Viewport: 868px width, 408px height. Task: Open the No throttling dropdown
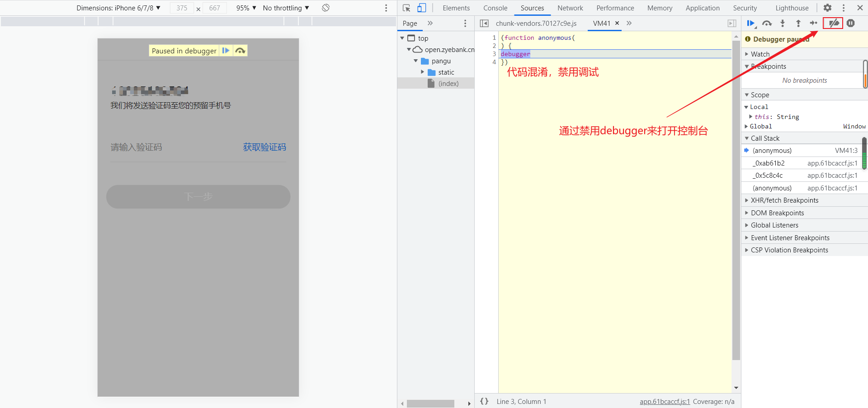pos(286,8)
